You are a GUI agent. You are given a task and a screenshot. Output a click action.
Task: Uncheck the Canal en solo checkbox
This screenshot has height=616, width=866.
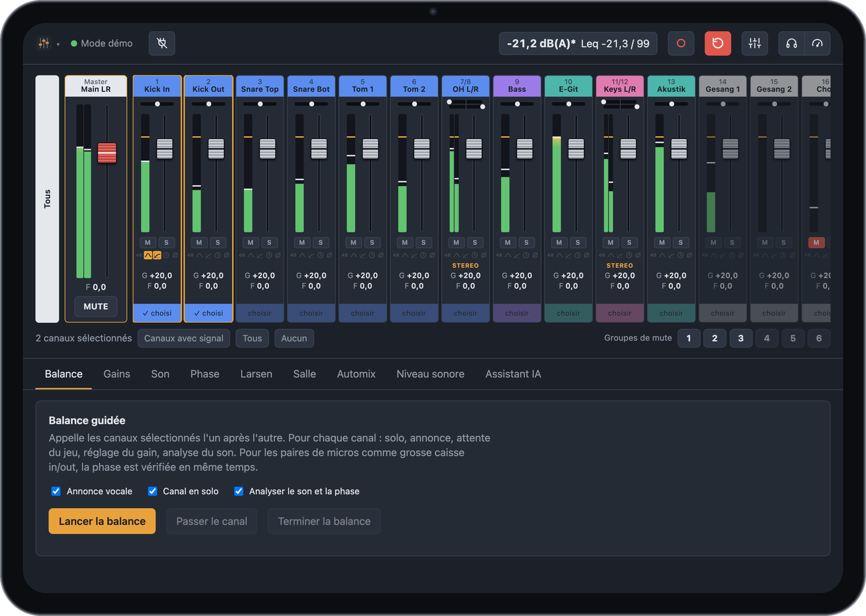(x=152, y=491)
